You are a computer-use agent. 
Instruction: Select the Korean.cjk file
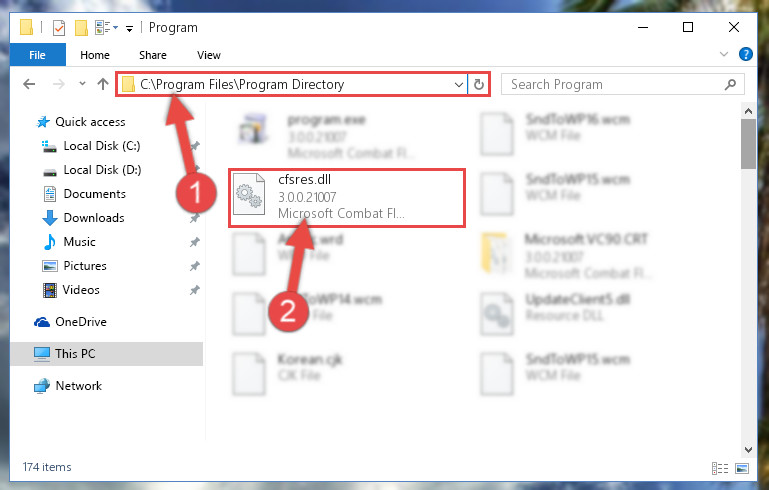coord(289,374)
